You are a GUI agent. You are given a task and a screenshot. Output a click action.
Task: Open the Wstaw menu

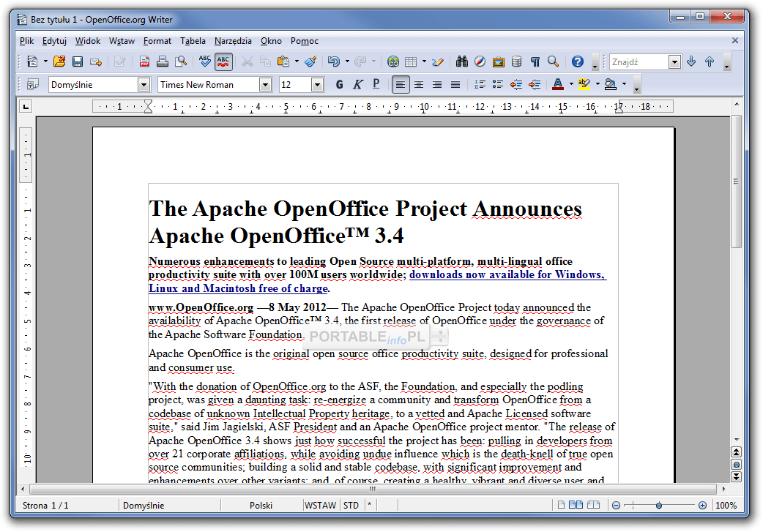click(122, 41)
